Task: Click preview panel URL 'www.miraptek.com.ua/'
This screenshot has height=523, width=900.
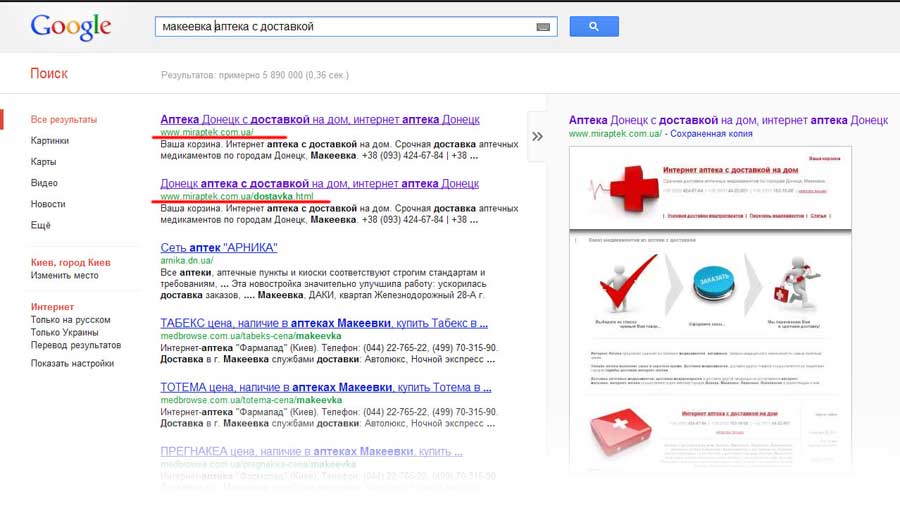Action: coord(615,134)
